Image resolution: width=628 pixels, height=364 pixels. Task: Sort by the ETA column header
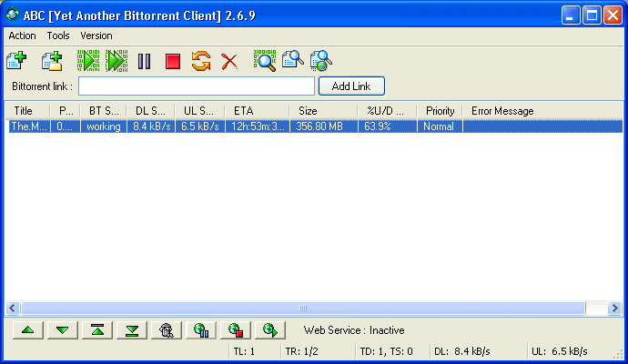[x=258, y=111]
